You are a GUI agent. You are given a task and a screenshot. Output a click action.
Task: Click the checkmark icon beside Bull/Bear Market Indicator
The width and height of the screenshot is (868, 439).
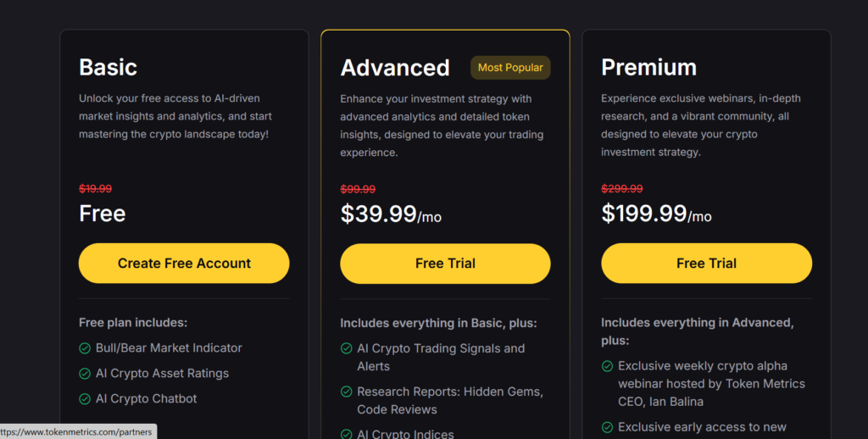pyautogui.click(x=85, y=348)
